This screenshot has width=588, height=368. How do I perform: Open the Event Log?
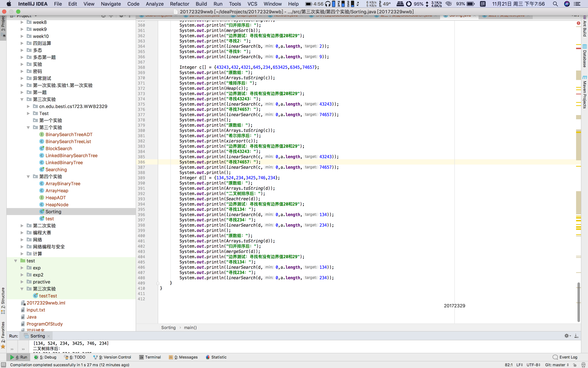pos(565,357)
